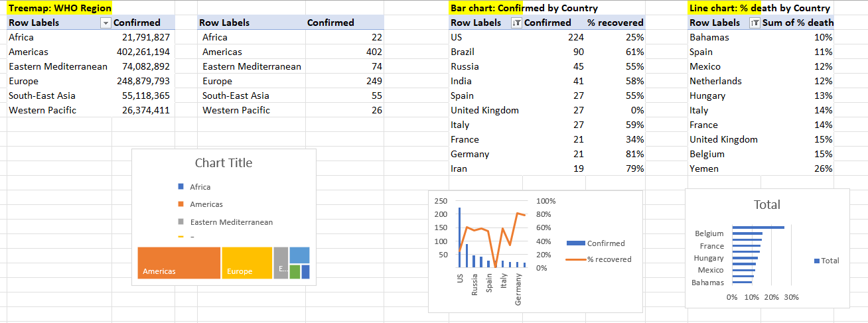Click the Total legend entry in bar chart

click(830, 261)
